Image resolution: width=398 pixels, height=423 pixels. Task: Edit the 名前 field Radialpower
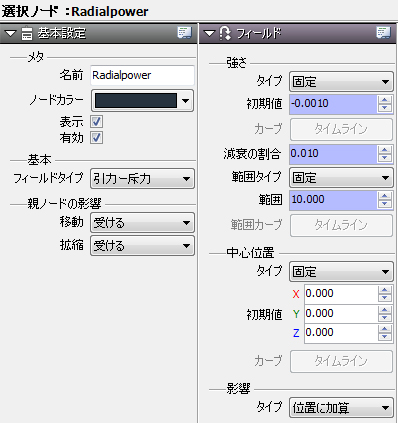tap(142, 75)
